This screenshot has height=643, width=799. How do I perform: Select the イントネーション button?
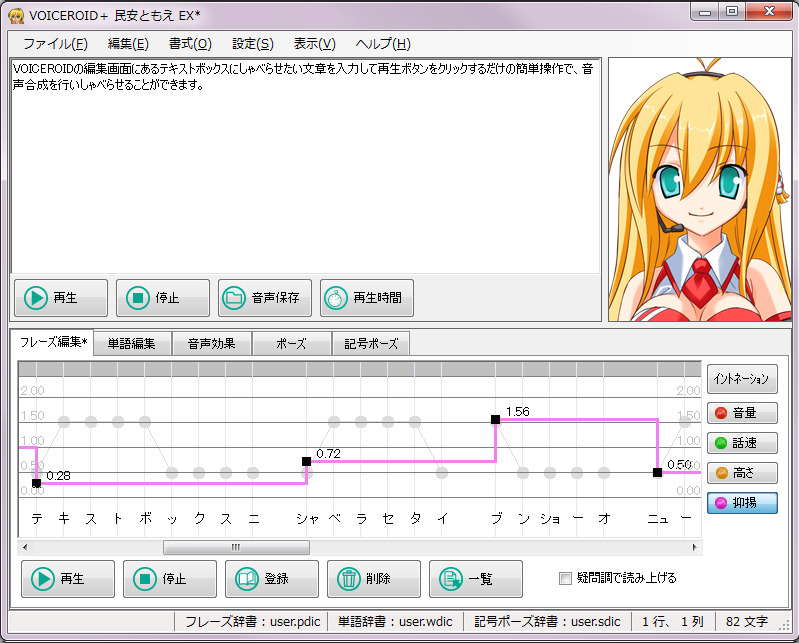click(x=742, y=379)
